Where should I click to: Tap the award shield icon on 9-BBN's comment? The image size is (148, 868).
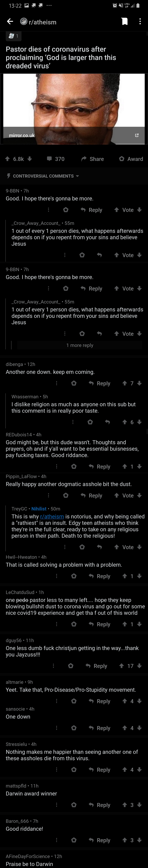tap(66, 210)
